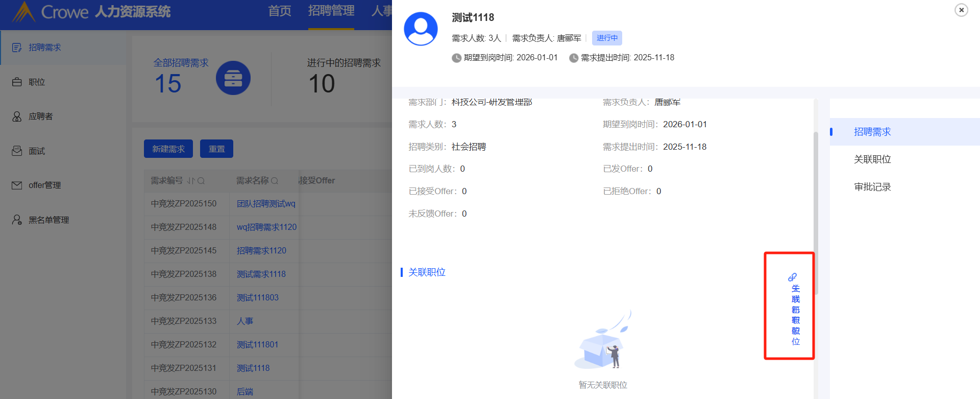Open 应聘者 in the left sidebar
The image size is (980, 399).
(63, 116)
